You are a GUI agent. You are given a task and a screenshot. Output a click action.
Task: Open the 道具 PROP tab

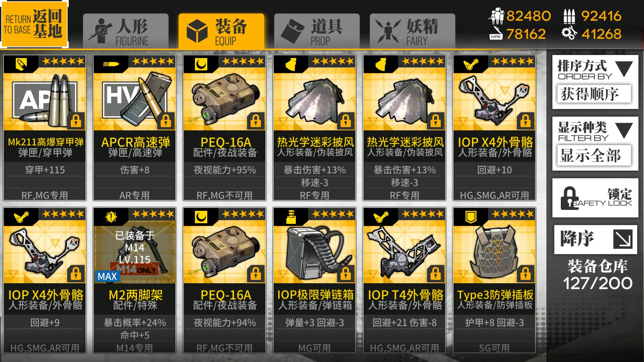317,31
